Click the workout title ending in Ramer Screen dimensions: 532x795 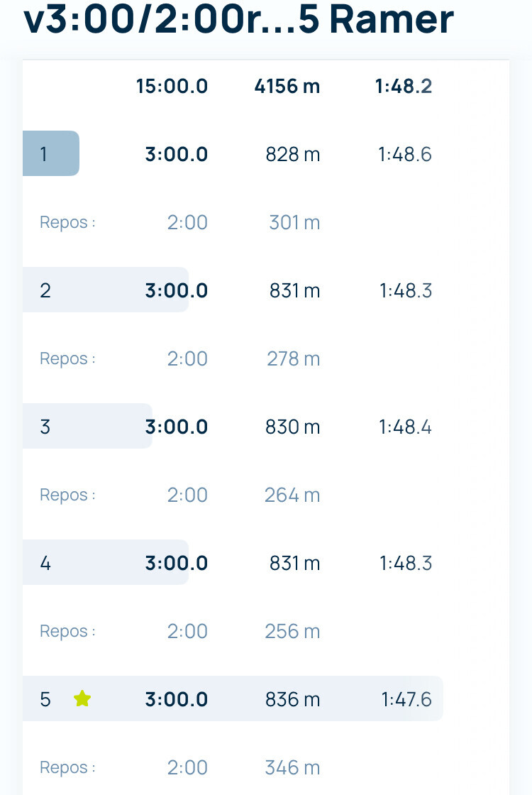pyautogui.click(x=239, y=20)
